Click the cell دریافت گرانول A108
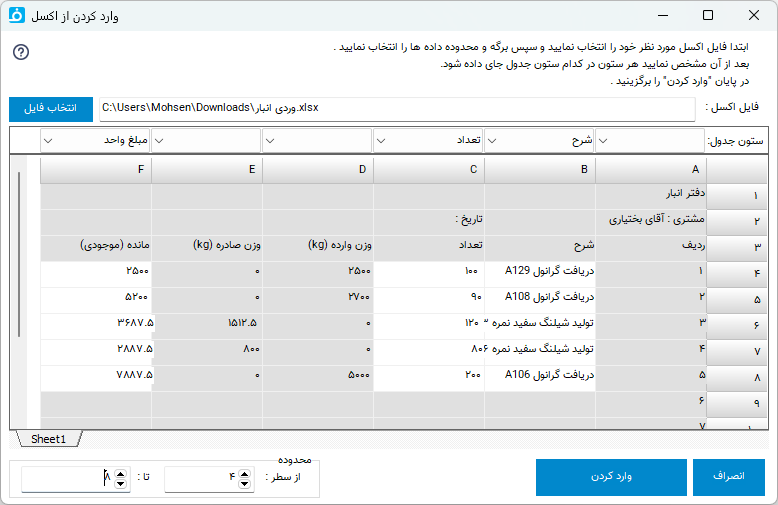Image resolution: width=778 pixels, height=505 pixels. point(540,300)
